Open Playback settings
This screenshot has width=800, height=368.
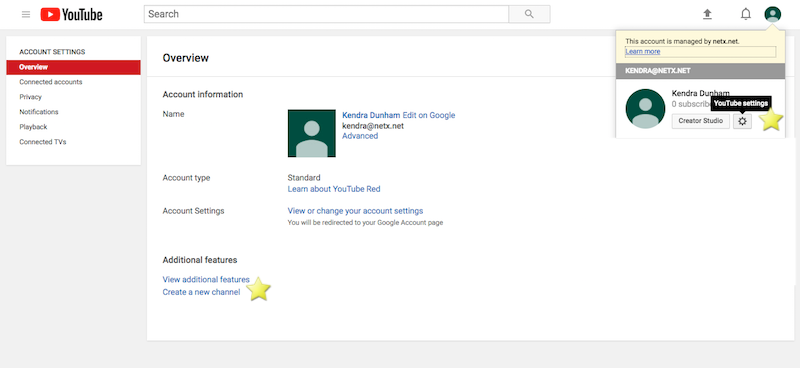click(x=33, y=127)
